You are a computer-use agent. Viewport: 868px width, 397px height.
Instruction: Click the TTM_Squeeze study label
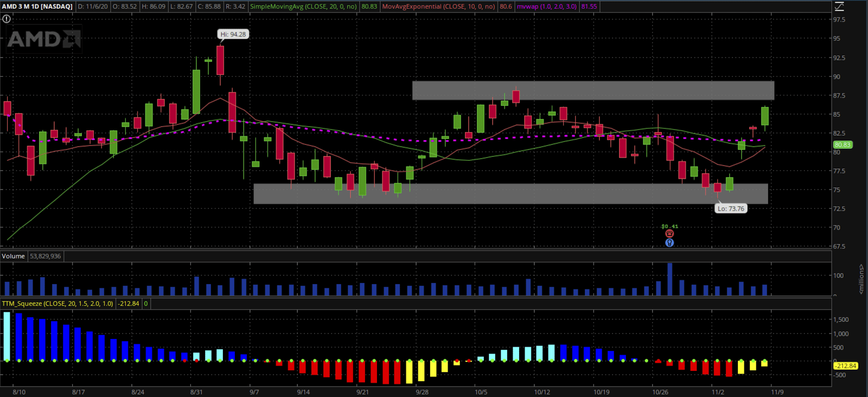[x=58, y=304]
